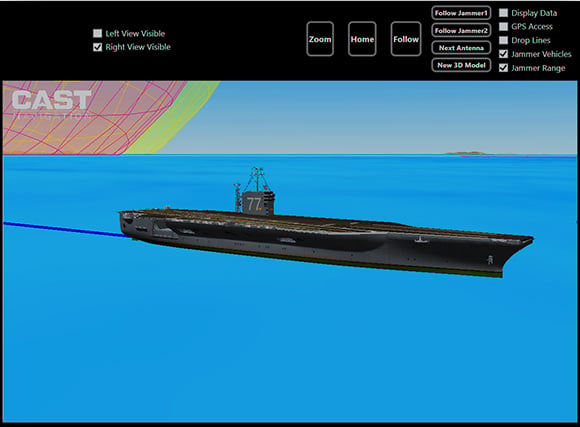580x427 pixels.
Task: Uncheck the Jammer Range option
Action: 503,68
